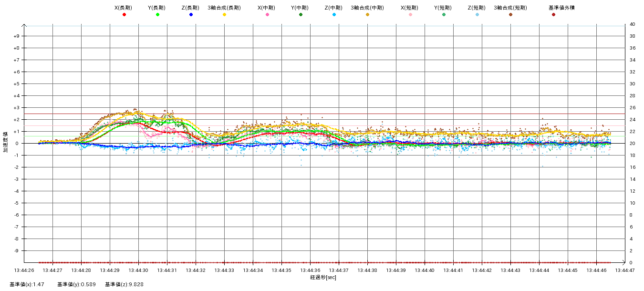644x291 pixels.
Task: Click the green Y(長期) legend marker dot
Action: click(x=157, y=15)
